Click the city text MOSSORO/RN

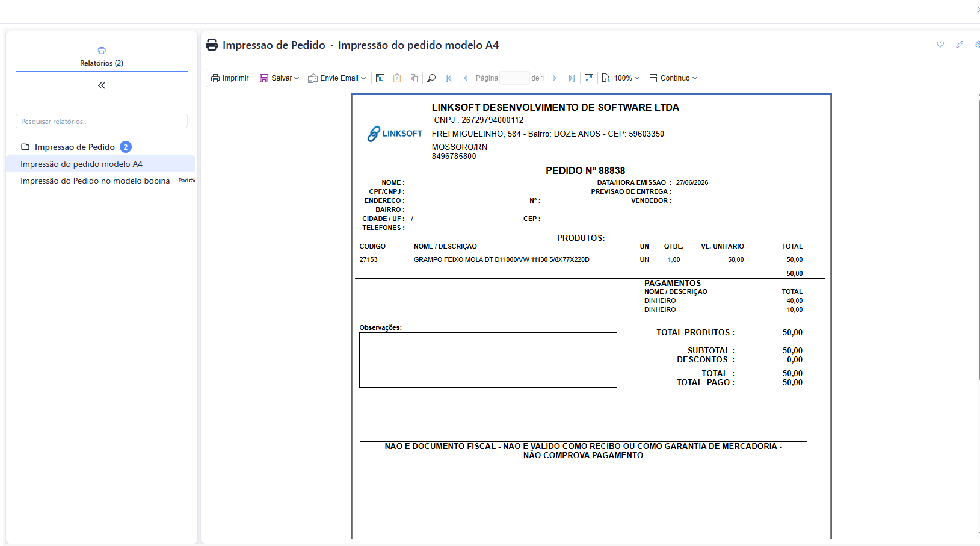[460, 147]
